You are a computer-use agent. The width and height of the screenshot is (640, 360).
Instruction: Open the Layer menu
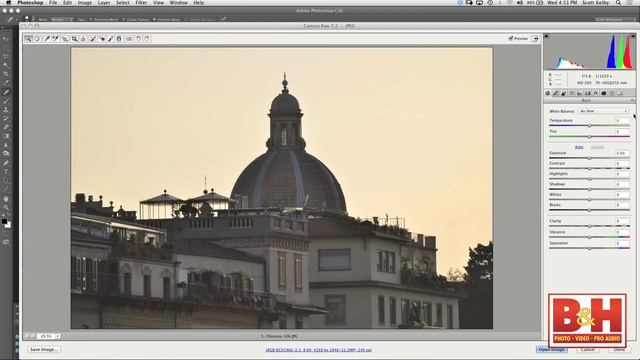click(x=104, y=2)
